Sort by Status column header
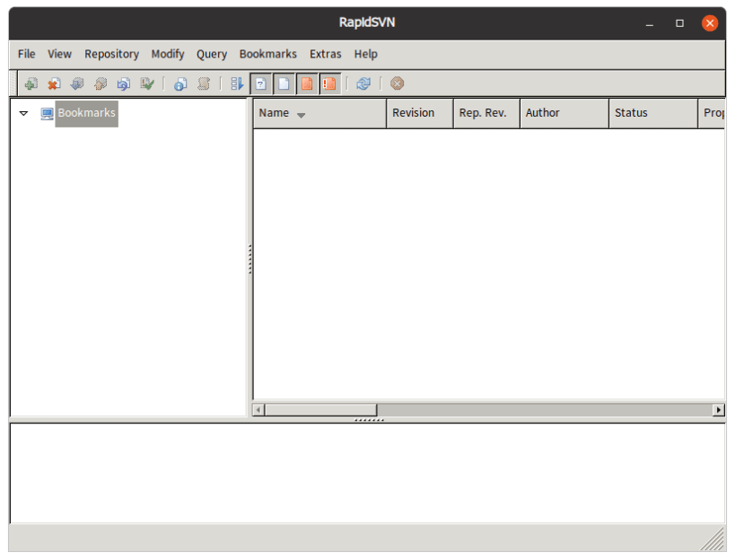 point(653,113)
